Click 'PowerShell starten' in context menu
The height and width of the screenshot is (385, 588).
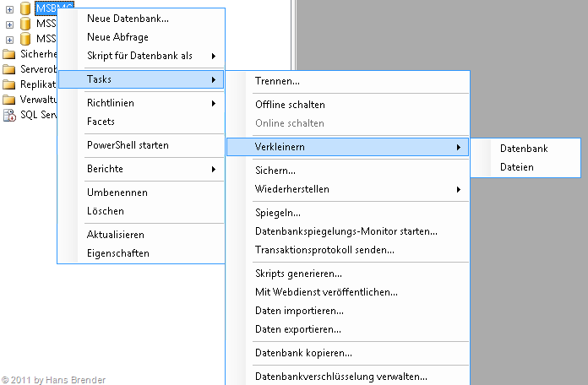(128, 145)
